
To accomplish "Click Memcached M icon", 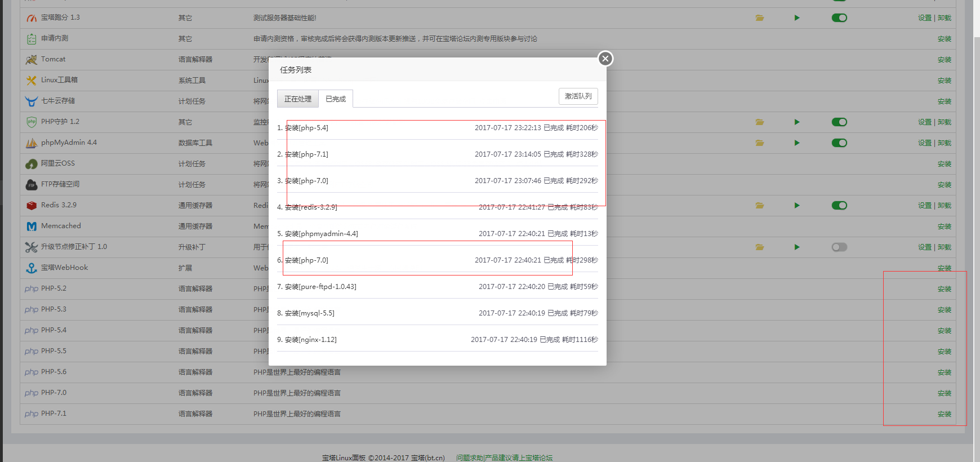I will (x=32, y=226).
